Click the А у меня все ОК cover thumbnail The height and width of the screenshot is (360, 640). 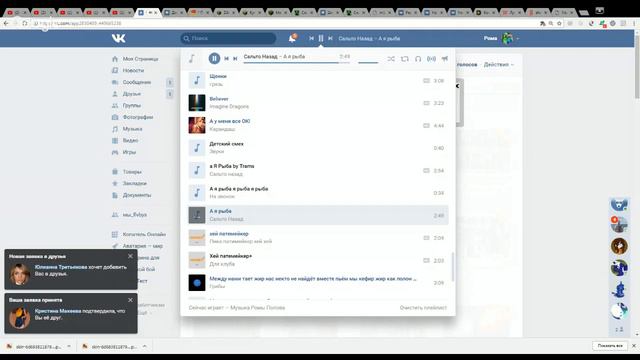pyautogui.click(x=197, y=125)
